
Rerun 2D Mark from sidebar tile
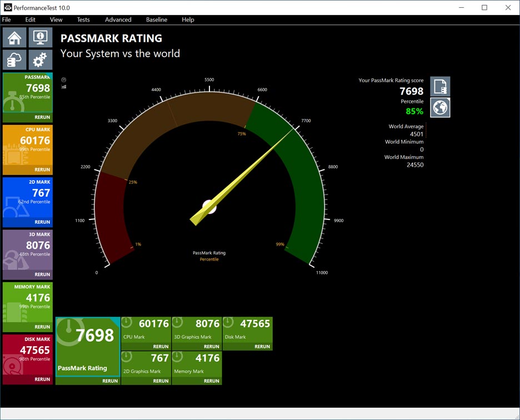[42, 222]
